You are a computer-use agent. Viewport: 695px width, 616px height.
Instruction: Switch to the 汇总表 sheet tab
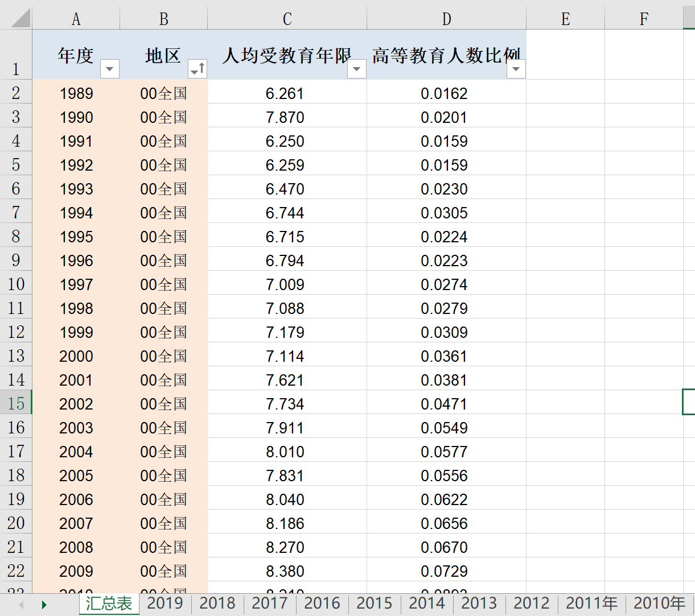[109, 603]
